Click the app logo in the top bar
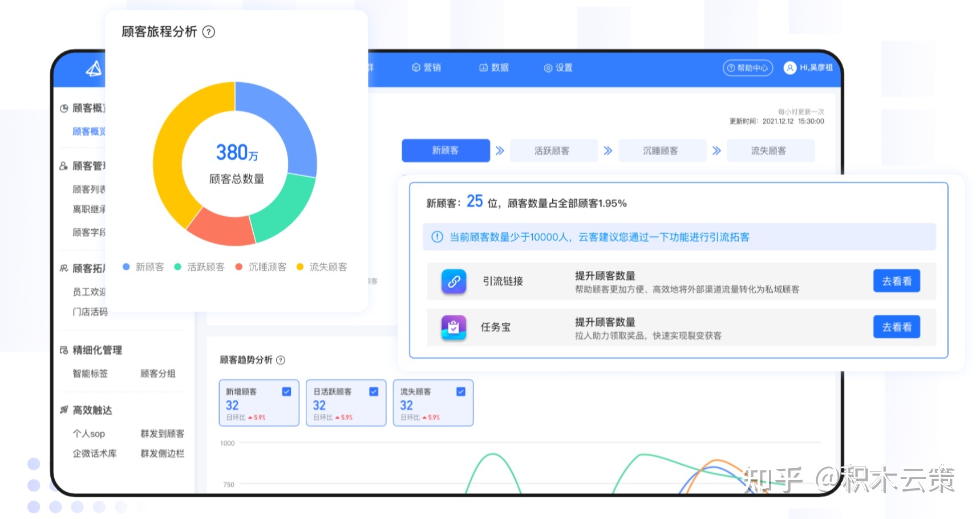The image size is (980, 519). 94,69
